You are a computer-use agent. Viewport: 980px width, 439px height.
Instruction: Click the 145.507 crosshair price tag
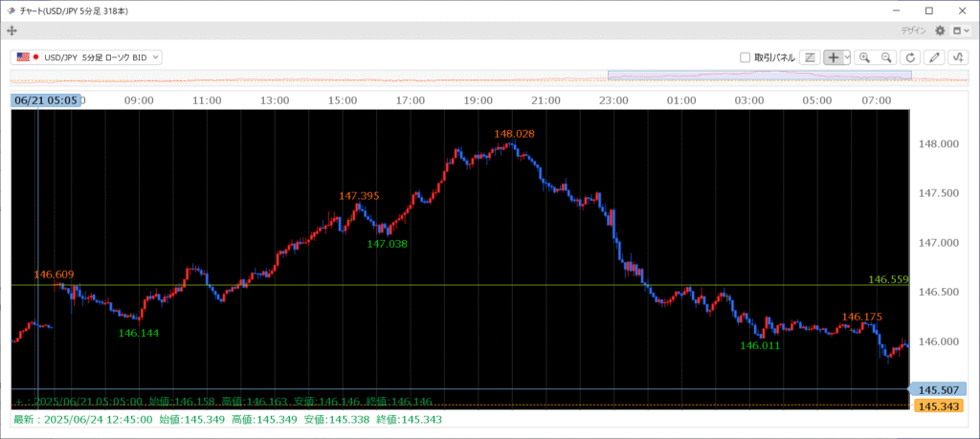(938, 389)
